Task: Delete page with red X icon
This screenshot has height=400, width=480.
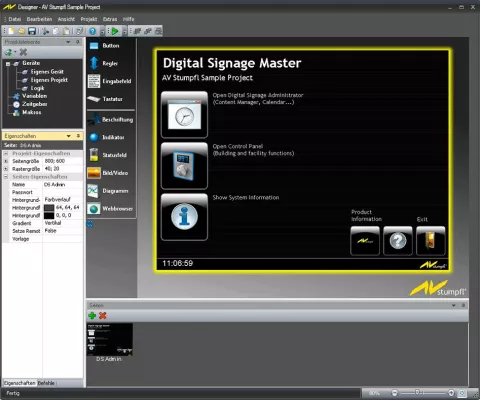Action: [103, 315]
